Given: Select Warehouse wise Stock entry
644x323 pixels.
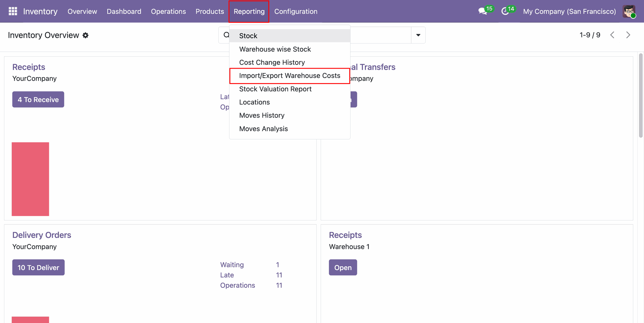Looking at the screenshot, I should coord(290,49).
